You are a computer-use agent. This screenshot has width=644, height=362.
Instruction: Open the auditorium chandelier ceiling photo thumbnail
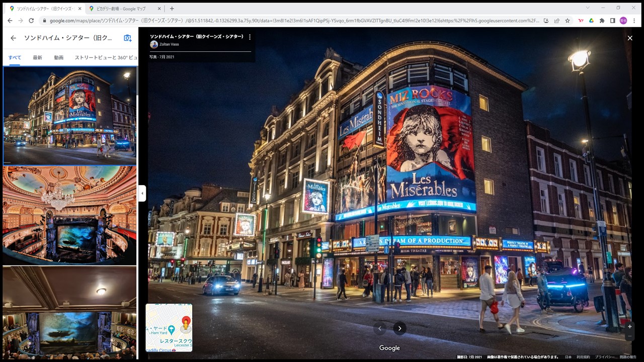point(70,215)
